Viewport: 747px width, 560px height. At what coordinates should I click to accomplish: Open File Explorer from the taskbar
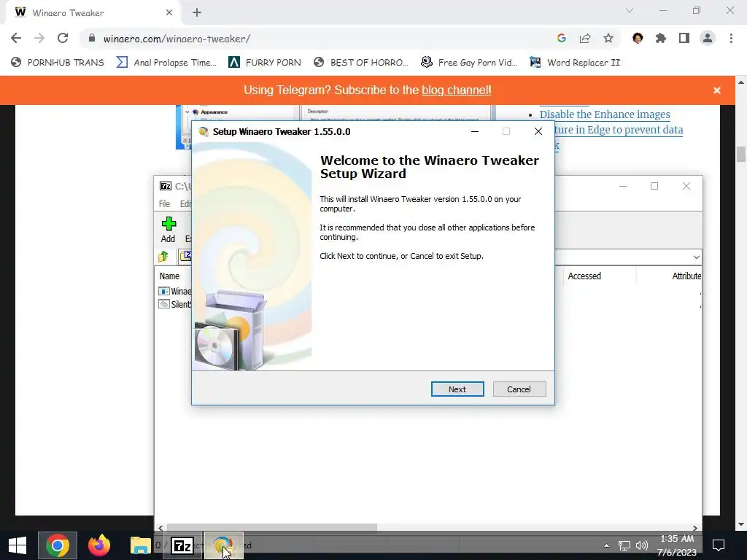tap(141, 545)
